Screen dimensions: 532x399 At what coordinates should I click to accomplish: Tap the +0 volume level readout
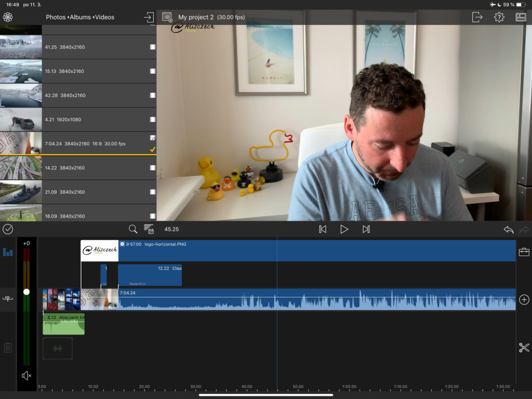pos(26,243)
